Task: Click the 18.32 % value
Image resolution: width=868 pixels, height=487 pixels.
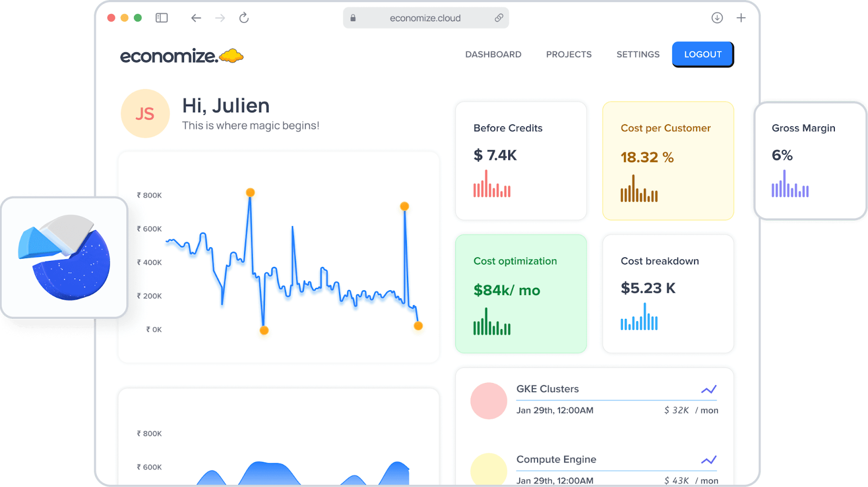Action: 647,157
